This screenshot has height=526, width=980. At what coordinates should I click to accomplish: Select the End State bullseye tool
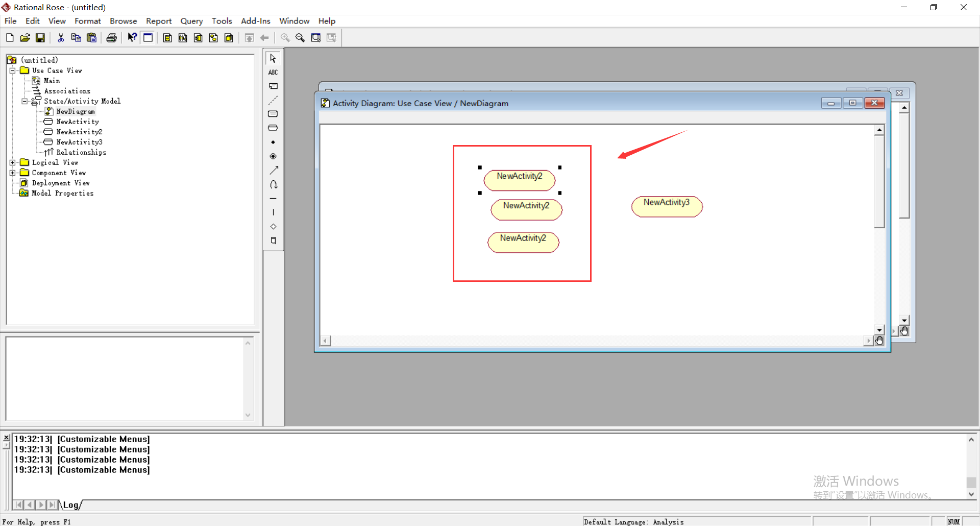coord(273,156)
